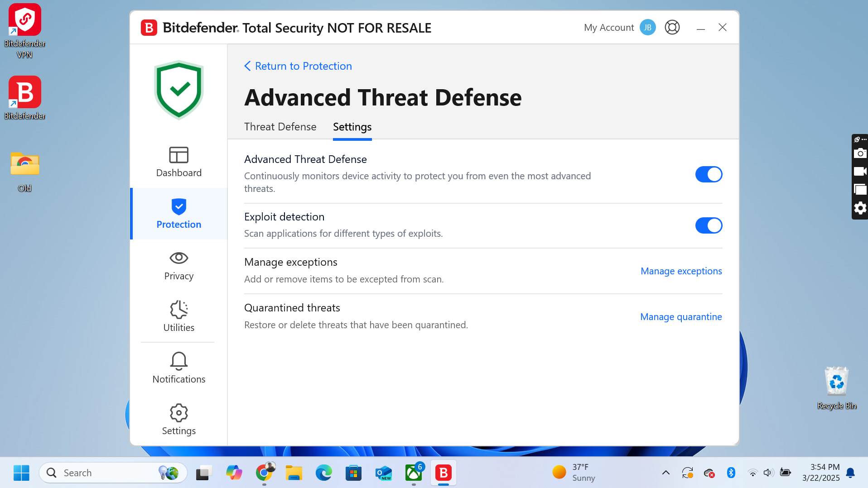Select the Recycle Bin on the desktop

[x=837, y=388]
